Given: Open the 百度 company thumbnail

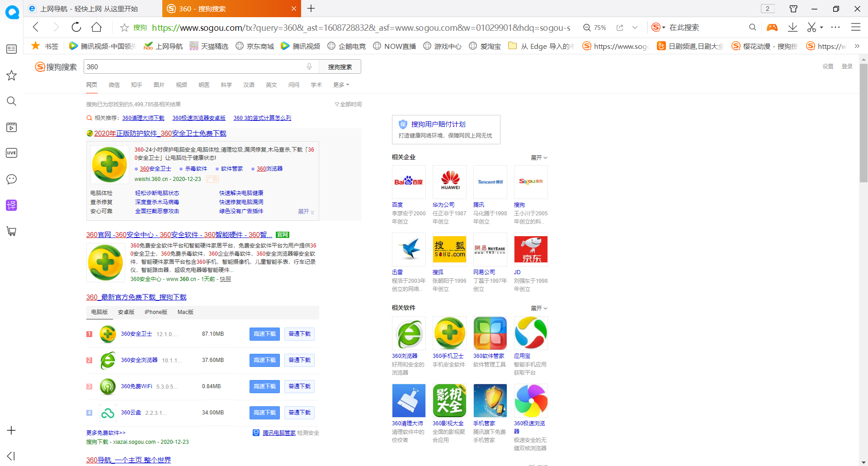Looking at the screenshot, I should point(409,182).
